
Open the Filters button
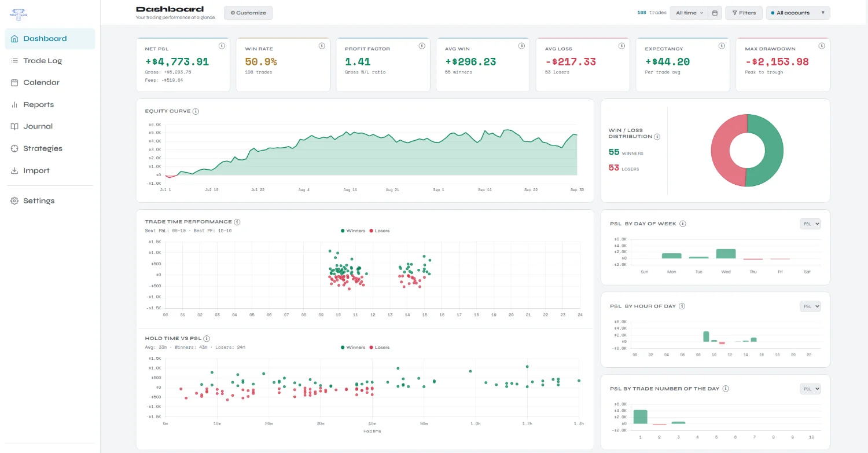coord(744,13)
